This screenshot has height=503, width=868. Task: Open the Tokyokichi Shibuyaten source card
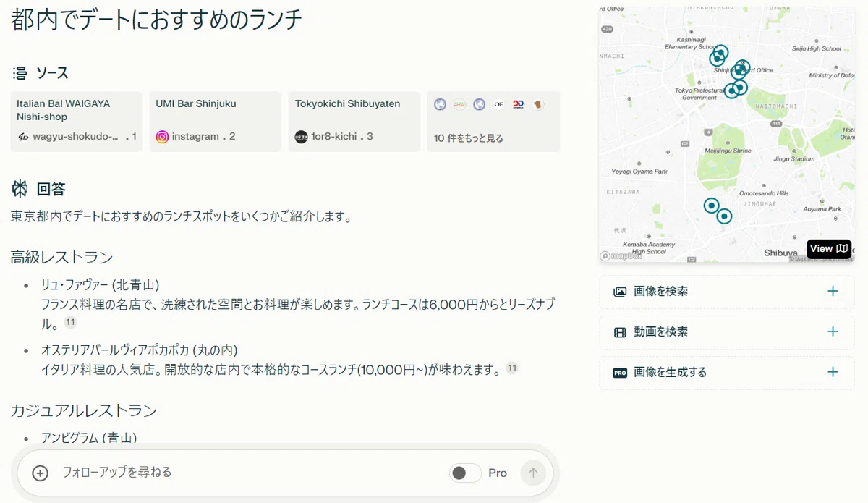[354, 122]
